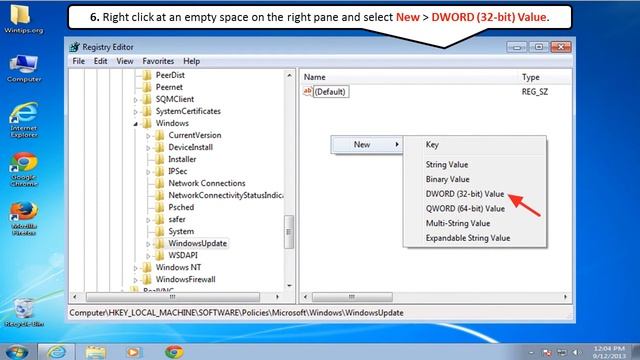Click the REG_SZ type cell
Screen dimensions: 640x360
(535, 92)
